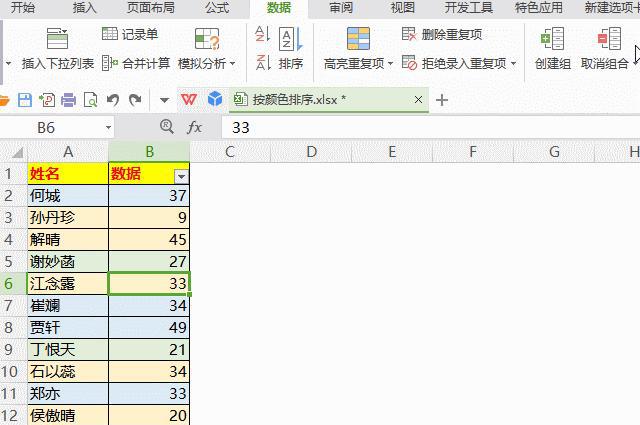Open the 公式 ribbon tab
This screenshot has width=640, height=425.
(x=217, y=7)
